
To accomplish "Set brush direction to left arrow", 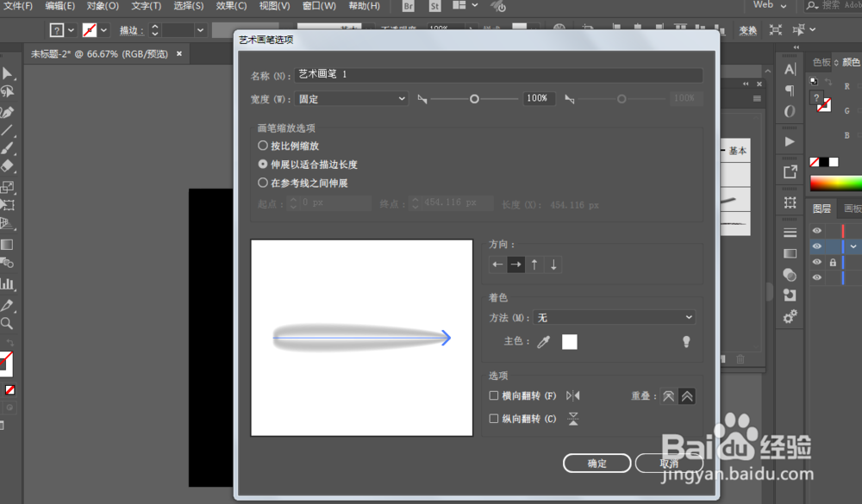I will pyautogui.click(x=497, y=264).
